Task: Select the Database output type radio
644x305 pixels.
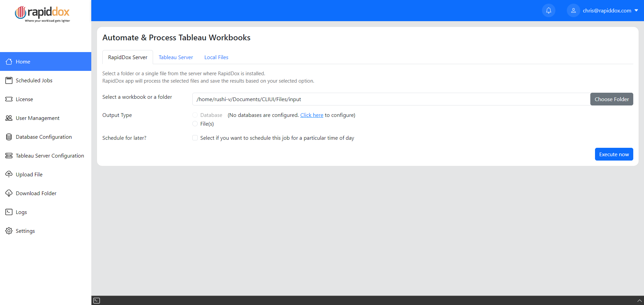Action: coord(195,115)
